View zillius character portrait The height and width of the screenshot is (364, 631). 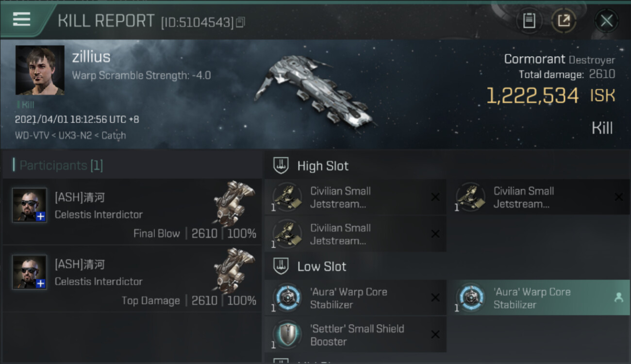pos(40,70)
